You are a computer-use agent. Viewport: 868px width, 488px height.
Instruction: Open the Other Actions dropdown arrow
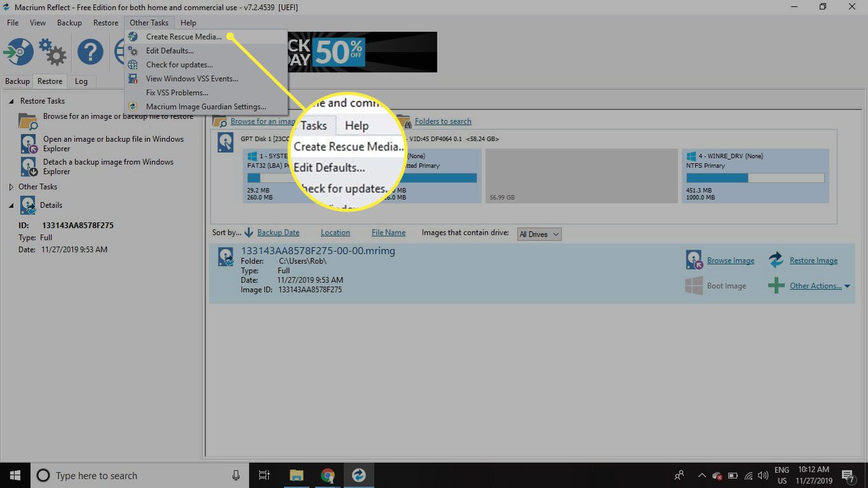tap(847, 286)
